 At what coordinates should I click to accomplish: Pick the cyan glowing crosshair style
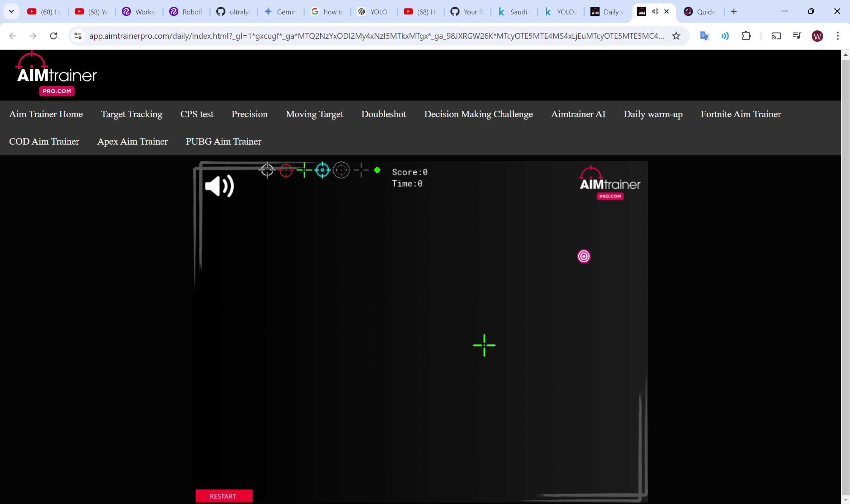click(323, 170)
